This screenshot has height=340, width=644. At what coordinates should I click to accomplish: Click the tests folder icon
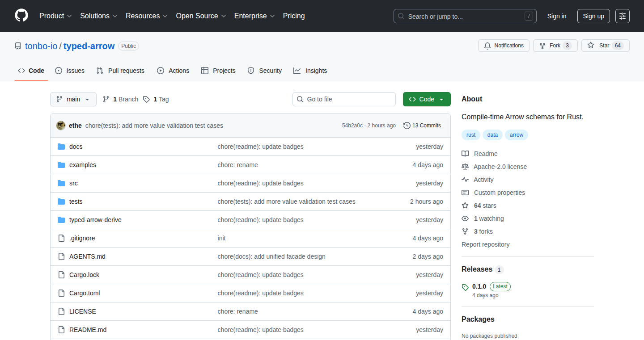61,201
